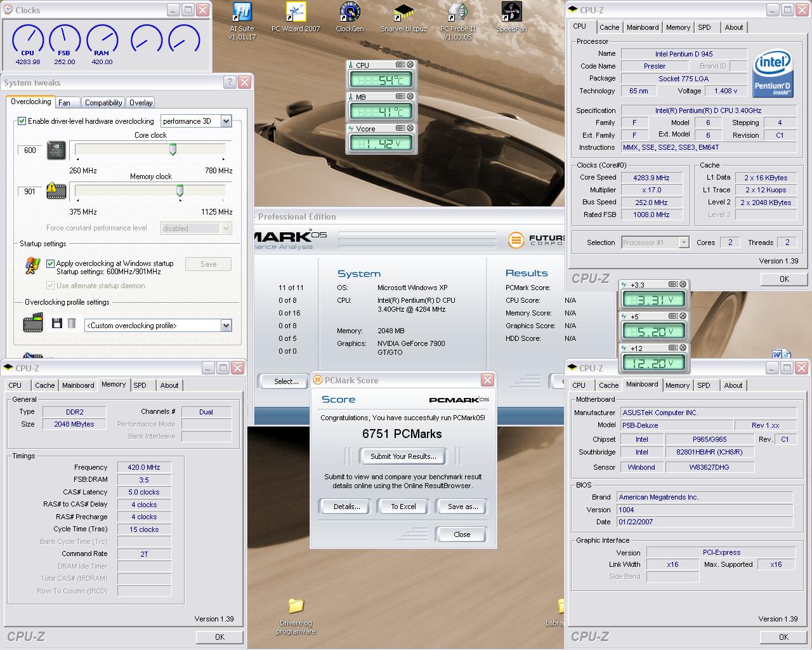Close the +3.3 voltage monitor panel
Screen dimensions: 812x650
click(683, 284)
